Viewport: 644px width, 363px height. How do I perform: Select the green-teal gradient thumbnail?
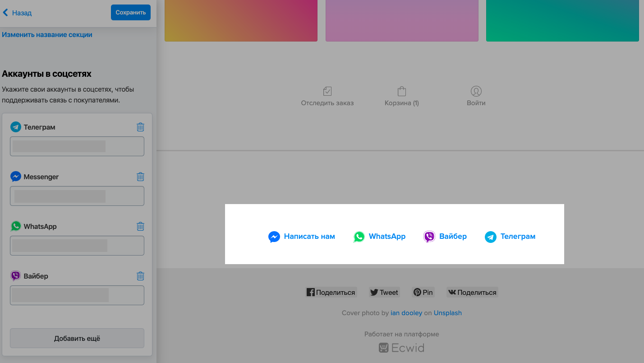562,20
